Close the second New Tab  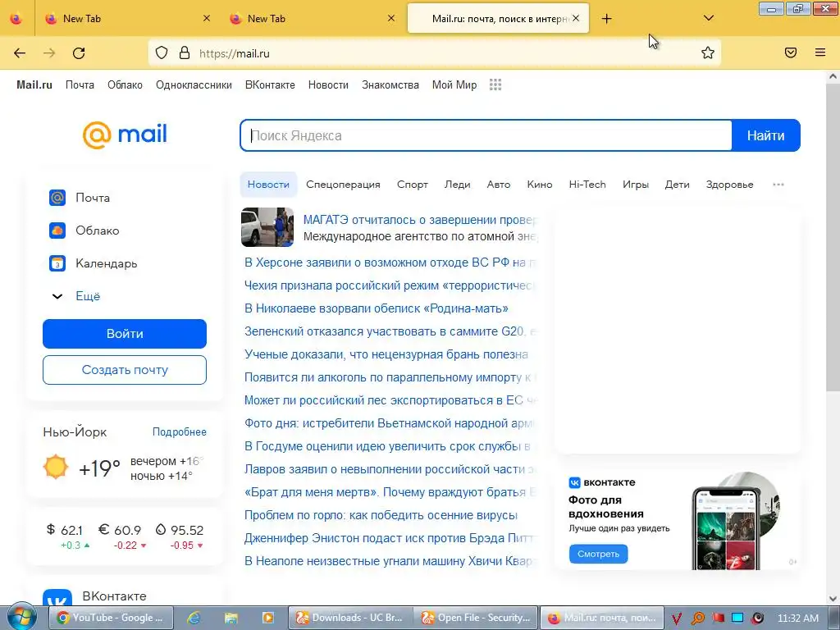[391, 18]
